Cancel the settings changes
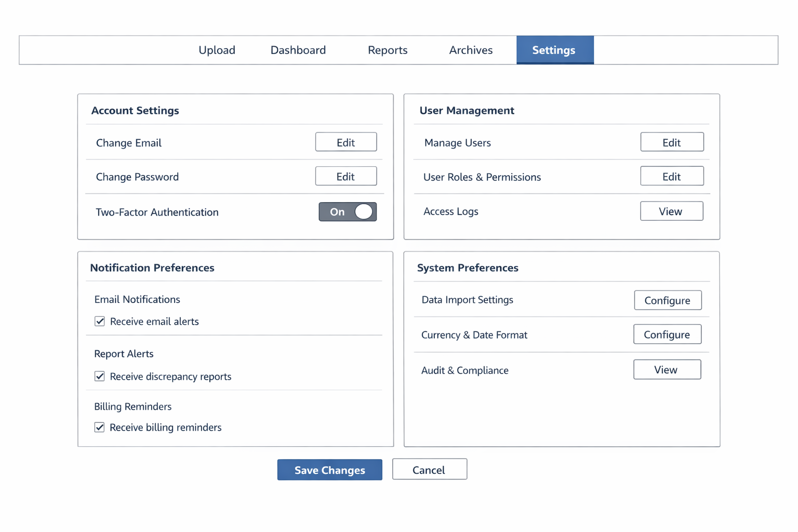798x532 pixels. [x=429, y=470]
